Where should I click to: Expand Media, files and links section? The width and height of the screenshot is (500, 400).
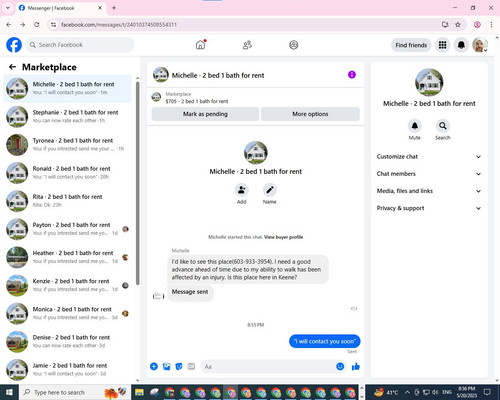(x=429, y=191)
